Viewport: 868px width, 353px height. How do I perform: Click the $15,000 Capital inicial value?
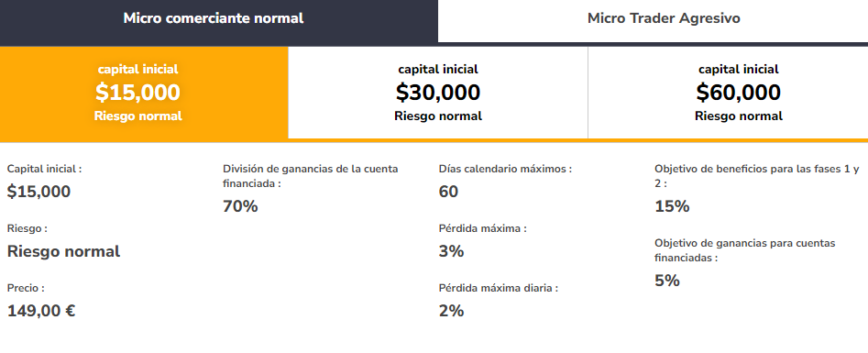pos(38,192)
